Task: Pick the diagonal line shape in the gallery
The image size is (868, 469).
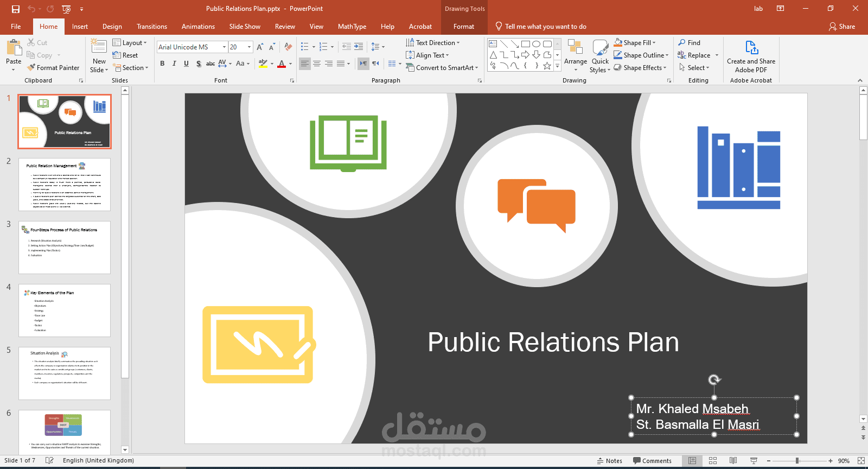Action: click(x=503, y=44)
